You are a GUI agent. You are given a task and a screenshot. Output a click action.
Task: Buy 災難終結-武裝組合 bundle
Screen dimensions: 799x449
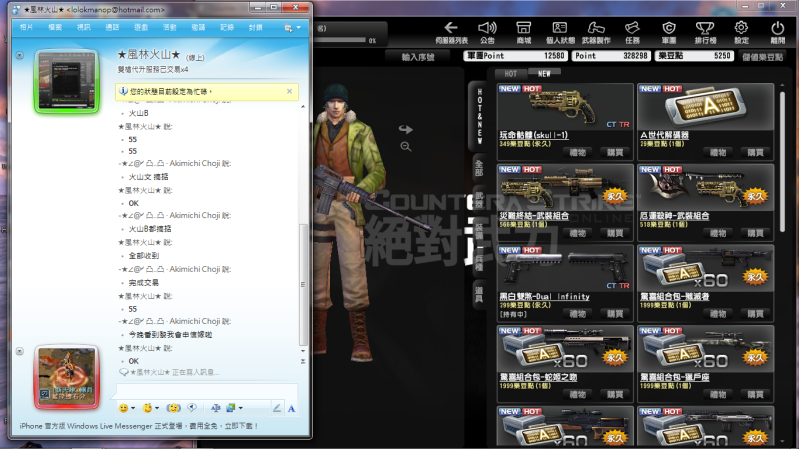[615, 233]
